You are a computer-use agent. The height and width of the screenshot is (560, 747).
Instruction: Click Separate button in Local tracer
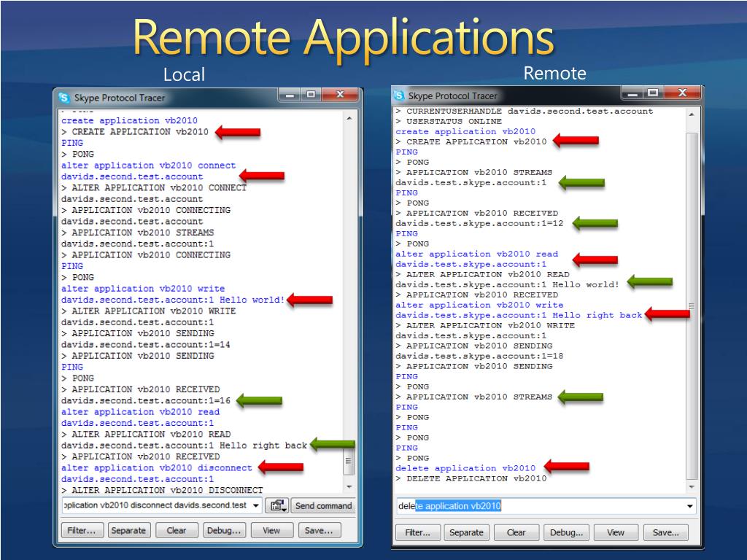point(128,530)
